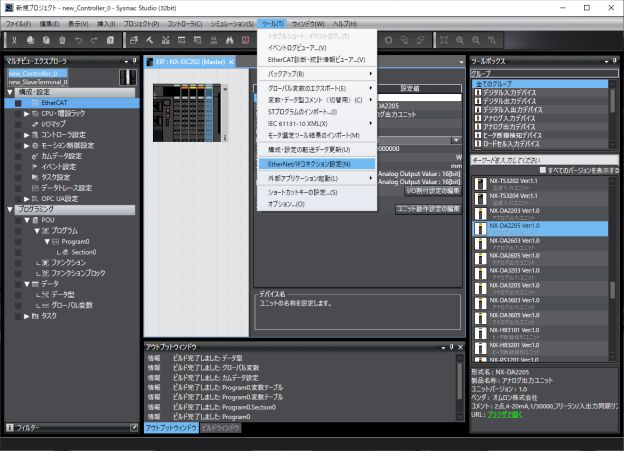
Task: Toggle the filter checkbox in Explorer footer
Action: (133, 427)
